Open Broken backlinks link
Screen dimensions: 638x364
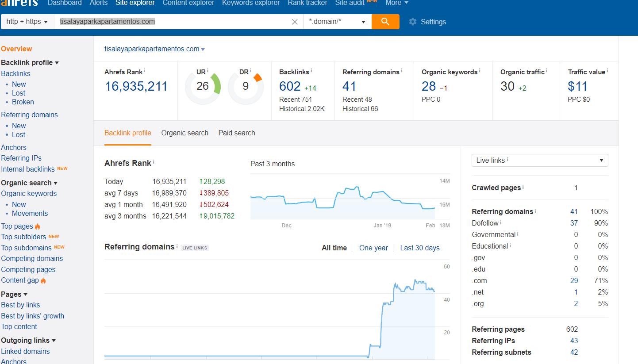[23, 102]
